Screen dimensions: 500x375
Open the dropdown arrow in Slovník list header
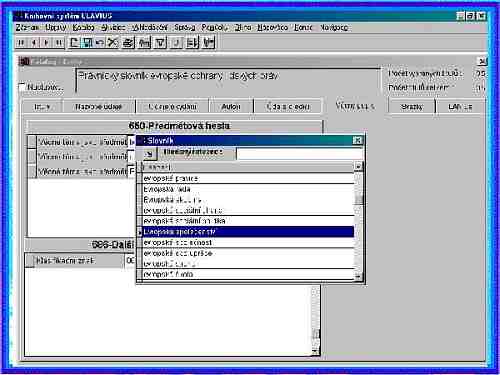point(358,166)
